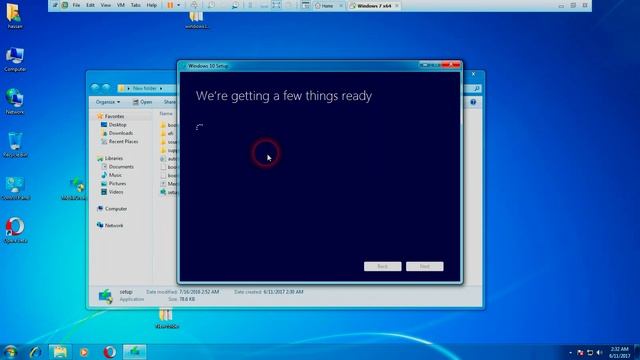This screenshot has width=640, height=360.
Task: Open the VMware Help menu
Action: 151,5
